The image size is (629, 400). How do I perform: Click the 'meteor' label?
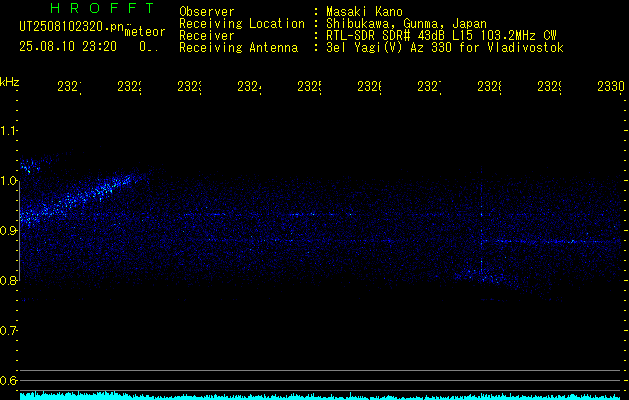[145, 32]
